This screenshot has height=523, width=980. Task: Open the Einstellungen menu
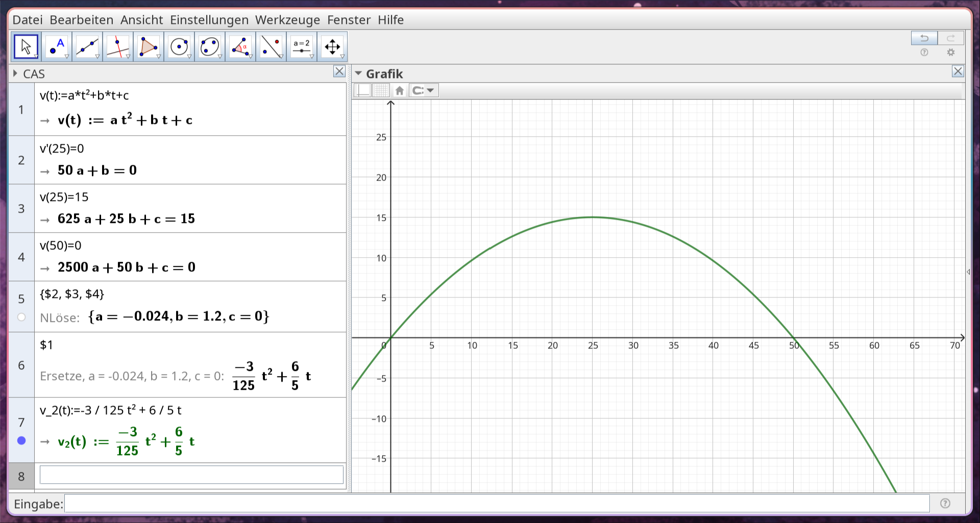point(209,20)
